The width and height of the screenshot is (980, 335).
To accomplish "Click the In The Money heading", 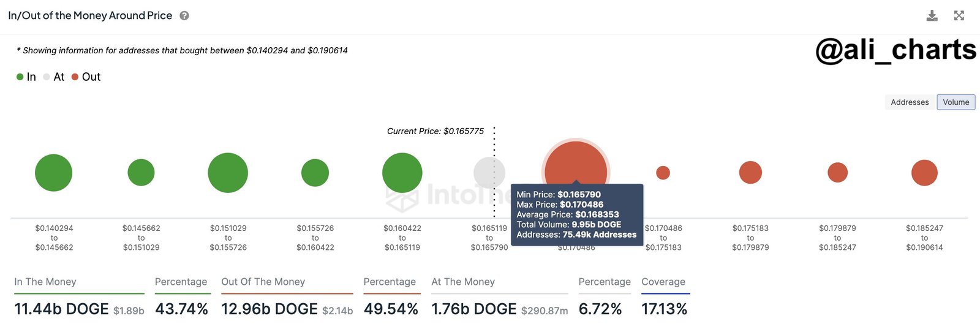I will (x=45, y=282).
